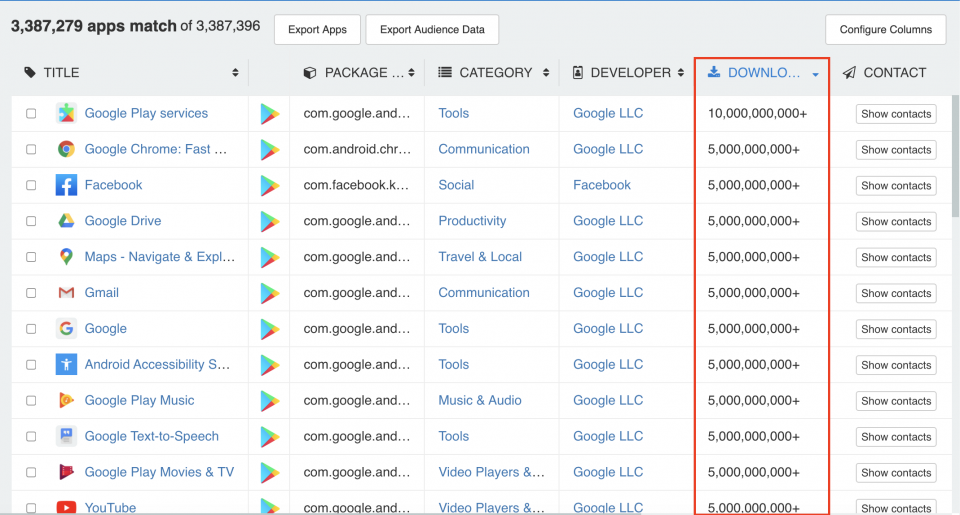Viewport: 960px width, 515px height.
Task: Click the Facebook app icon
Action: (x=66, y=185)
